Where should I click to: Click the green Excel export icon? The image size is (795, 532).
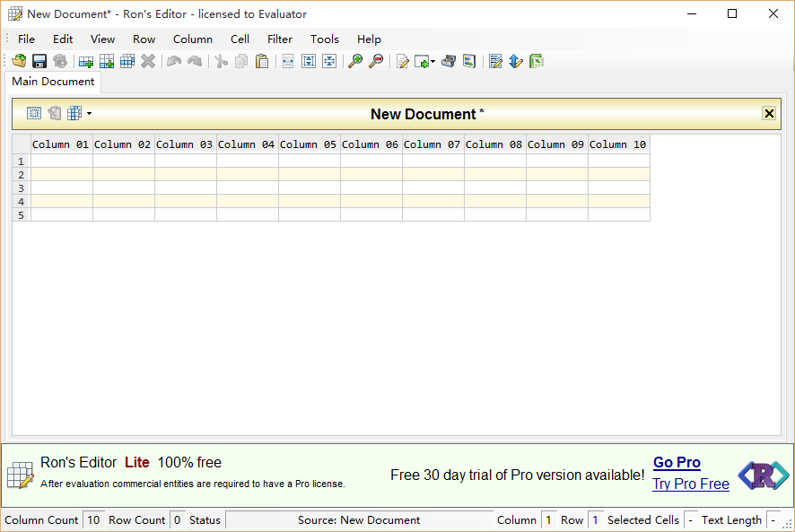click(x=537, y=61)
